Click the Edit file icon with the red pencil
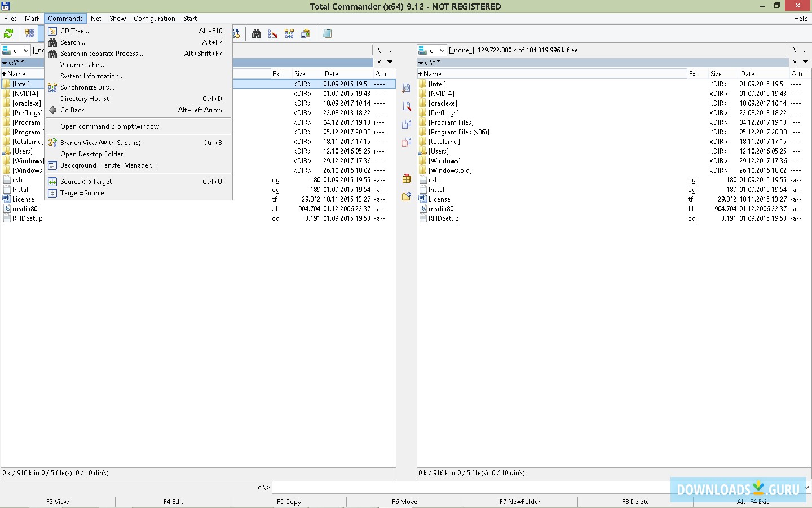Image resolution: width=812 pixels, height=508 pixels. pos(407,106)
